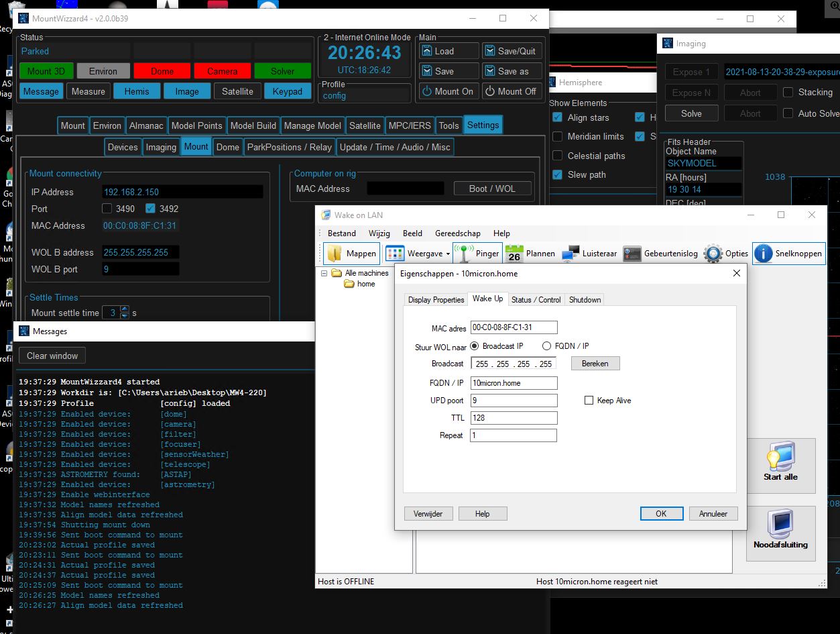The height and width of the screenshot is (634, 840).
Task: Select the FQDN / IP radio button
Action: click(x=546, y=346)
